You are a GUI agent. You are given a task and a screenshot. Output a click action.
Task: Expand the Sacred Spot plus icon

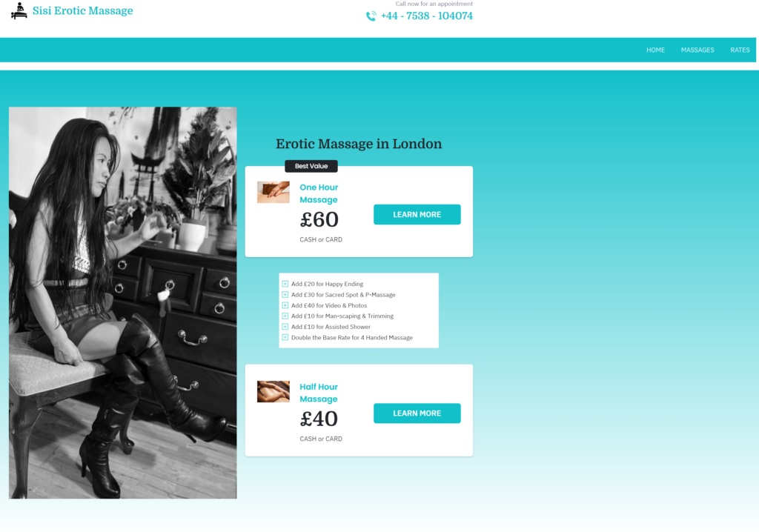[285, 295]
